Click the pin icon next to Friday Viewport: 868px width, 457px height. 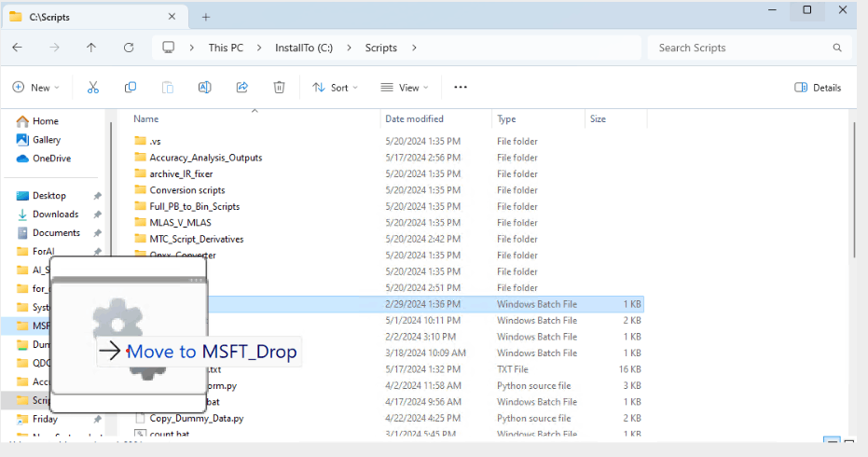coord(97,420)
